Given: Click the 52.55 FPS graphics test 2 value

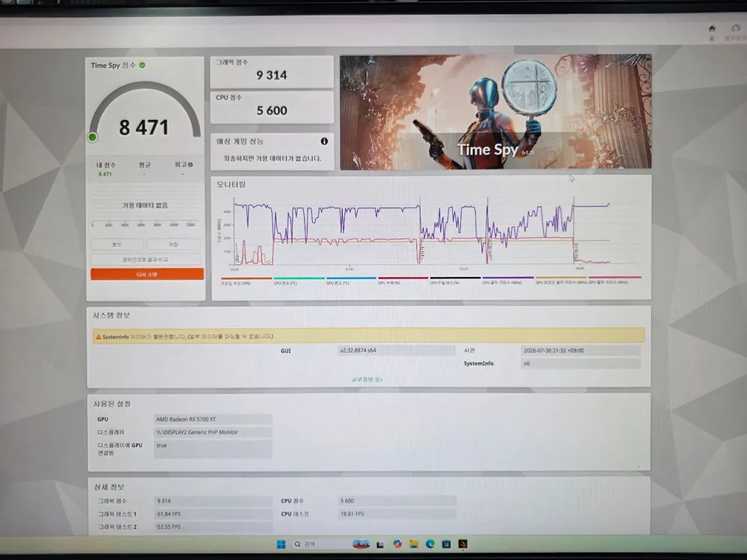Looking at the screenshot, I should coord(213,526).
